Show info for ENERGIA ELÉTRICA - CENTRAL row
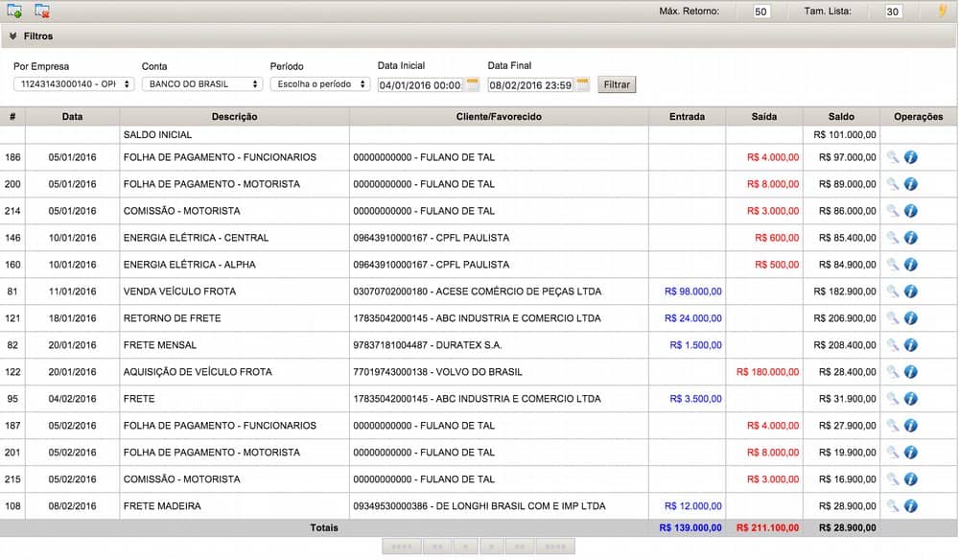The height and width of the screenshot is (560, 959). coord(911,238)
